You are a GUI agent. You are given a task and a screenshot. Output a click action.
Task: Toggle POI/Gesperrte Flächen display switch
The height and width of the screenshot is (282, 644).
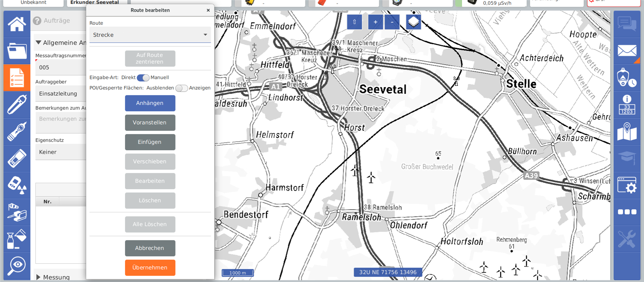tap(182, 88)
